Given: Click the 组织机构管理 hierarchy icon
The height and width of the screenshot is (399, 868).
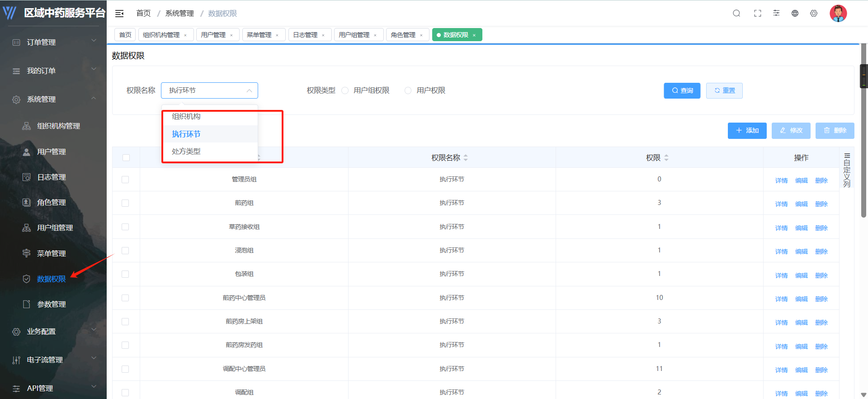Looking at the screenshot, I should coord(27,126).
